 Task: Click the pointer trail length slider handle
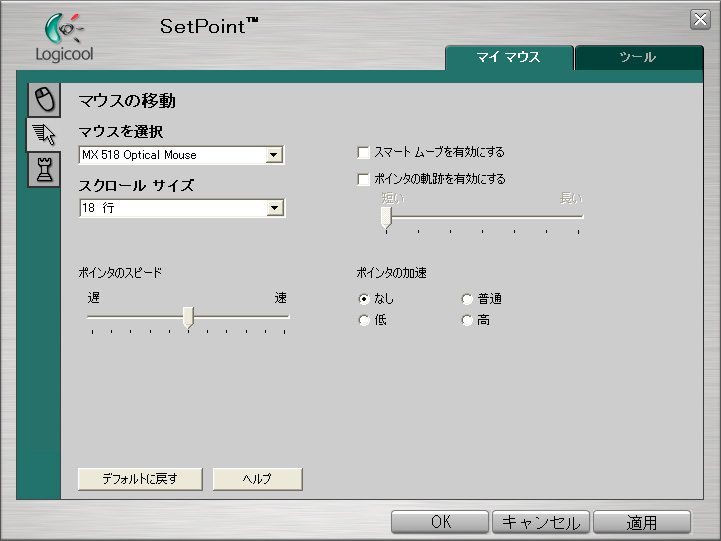pyautogui.click(x=386, y=217)
